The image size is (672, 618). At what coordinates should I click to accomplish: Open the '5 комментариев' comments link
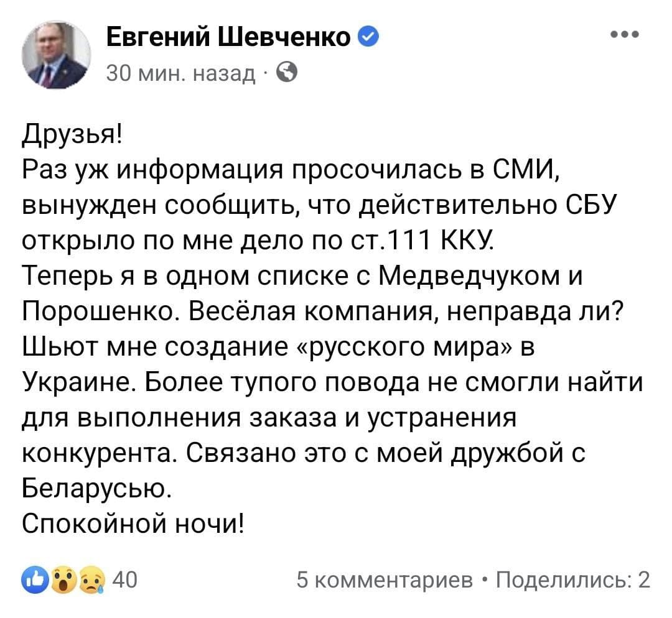pos(385,580)
